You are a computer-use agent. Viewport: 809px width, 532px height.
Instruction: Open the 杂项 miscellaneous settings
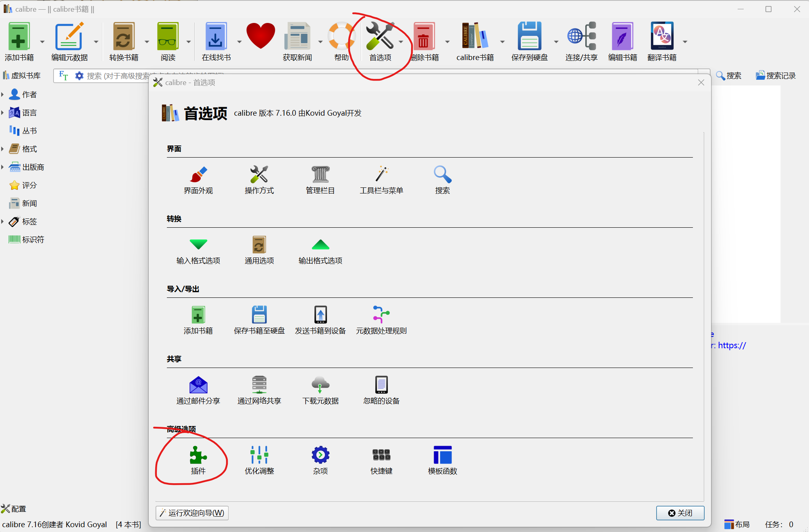320,460
